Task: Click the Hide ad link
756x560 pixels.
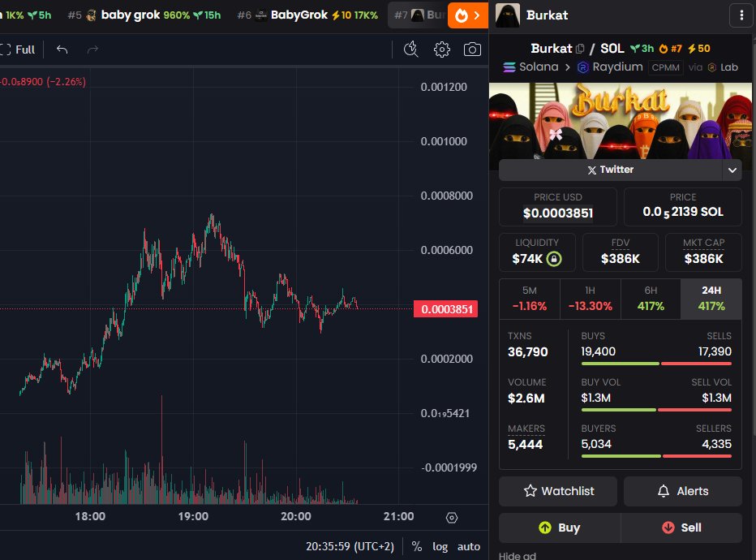Action: click(x=517, y=556)
